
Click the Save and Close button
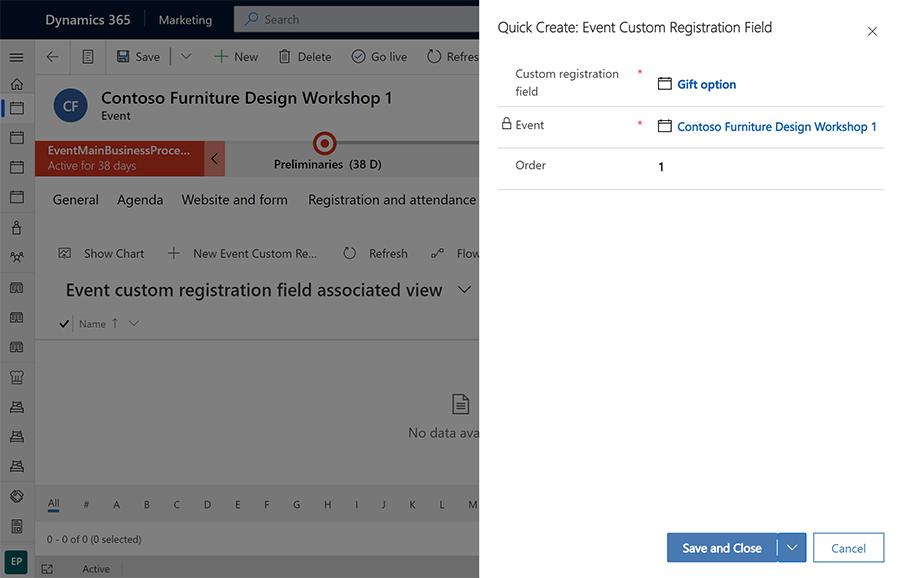(721, 548)
